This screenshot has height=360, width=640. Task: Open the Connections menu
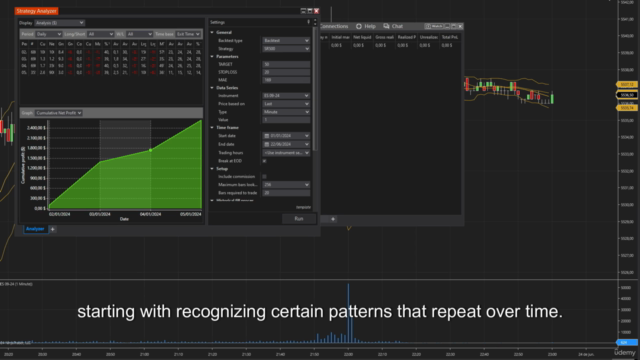point(334,26)
